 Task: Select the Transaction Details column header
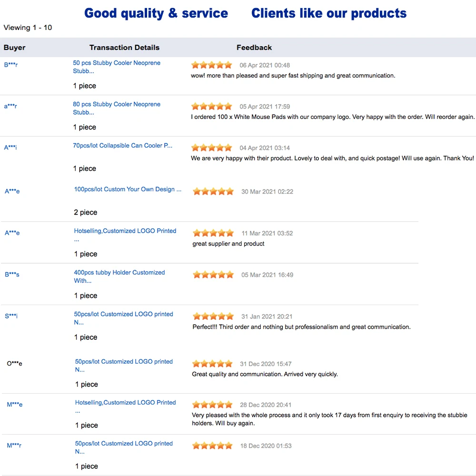coord(124,48)
